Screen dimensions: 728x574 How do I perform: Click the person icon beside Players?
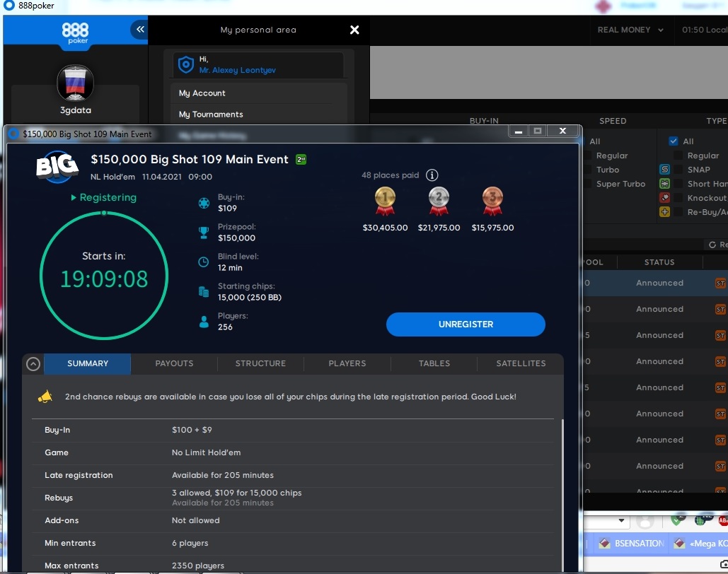(204, 322)
